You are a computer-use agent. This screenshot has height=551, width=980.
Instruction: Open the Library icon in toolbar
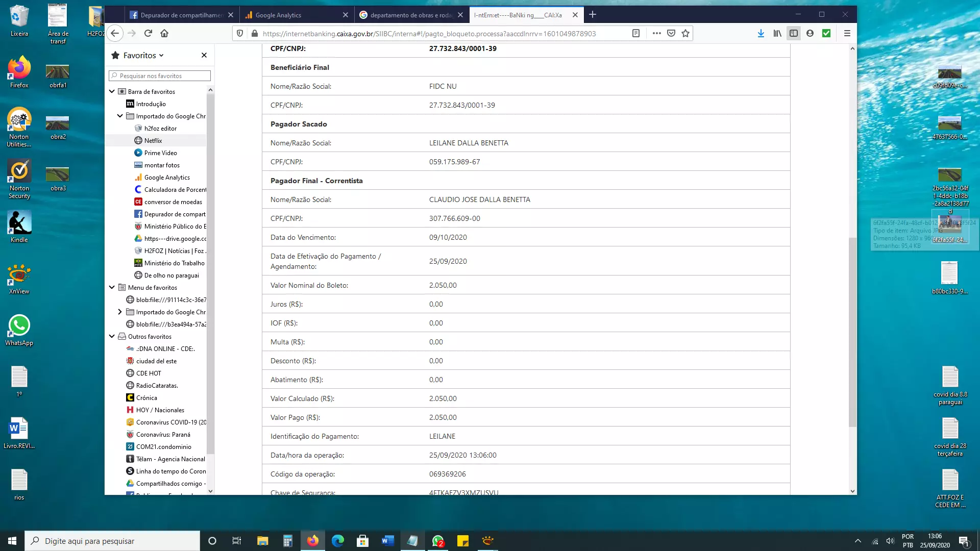click(777, 33)
